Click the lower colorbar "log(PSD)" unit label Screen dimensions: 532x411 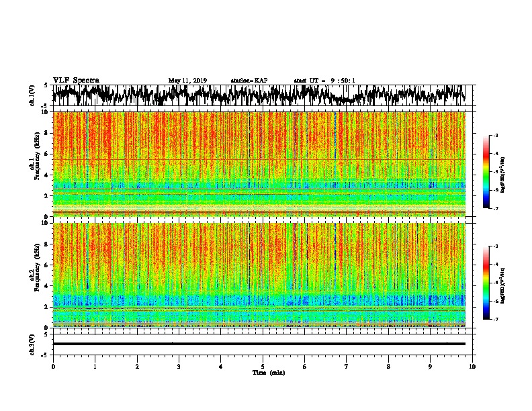(x=503, y=285)
